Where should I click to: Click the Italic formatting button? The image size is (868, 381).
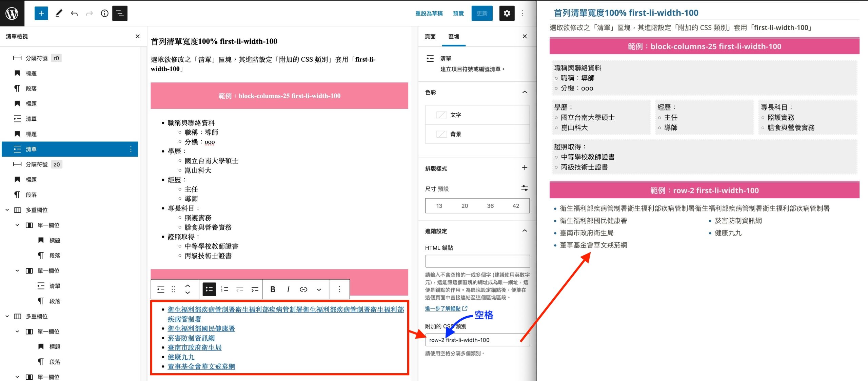288,289
